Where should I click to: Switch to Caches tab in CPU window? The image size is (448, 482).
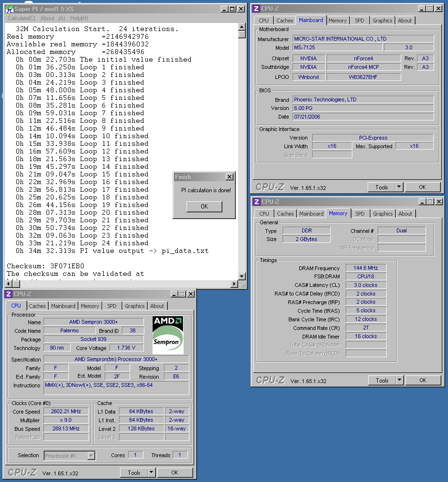(37, 306)
